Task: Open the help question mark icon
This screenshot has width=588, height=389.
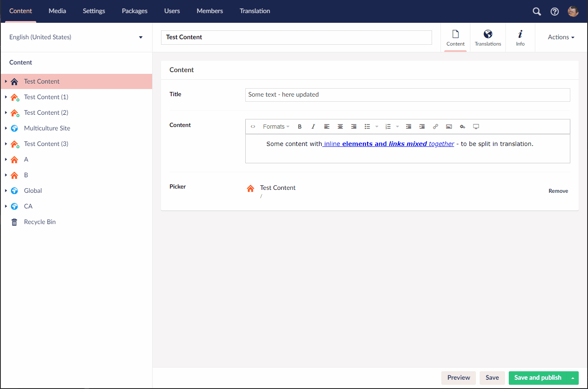Action: pyautogui.click(x=555, y=11)
